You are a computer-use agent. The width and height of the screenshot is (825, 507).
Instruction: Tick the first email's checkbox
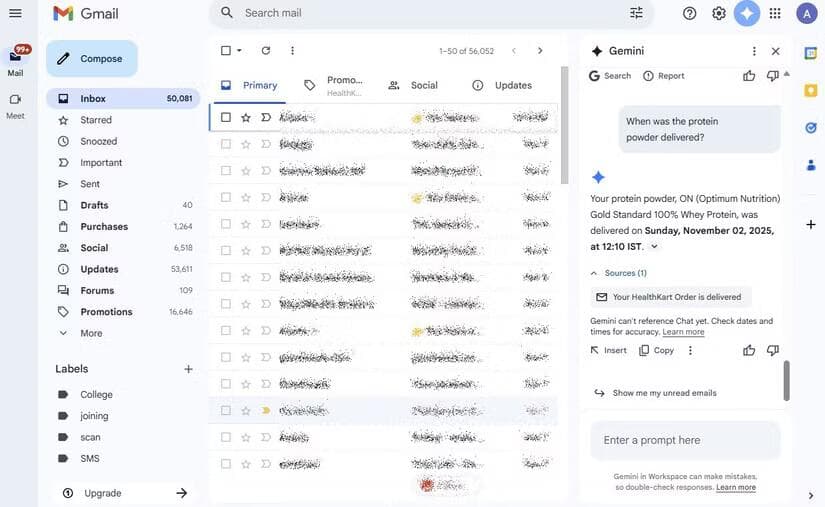click(226, 117)
